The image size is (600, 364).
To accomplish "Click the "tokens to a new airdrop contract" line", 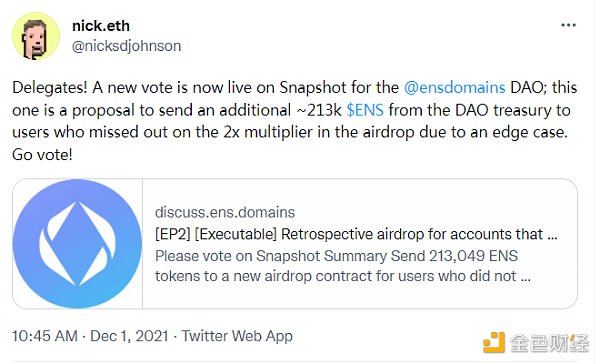I will pos(342,276).
